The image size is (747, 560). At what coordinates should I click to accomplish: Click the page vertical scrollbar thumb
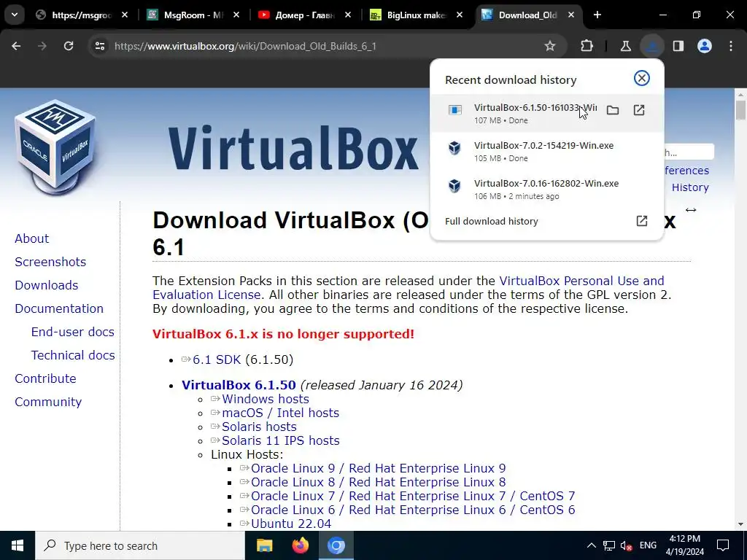pyautogui.click(x=740, y=110)
